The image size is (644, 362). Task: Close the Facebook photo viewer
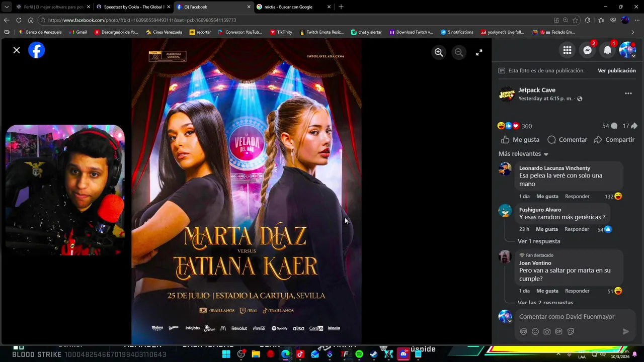pyautogui.click(x=17, y=50)
